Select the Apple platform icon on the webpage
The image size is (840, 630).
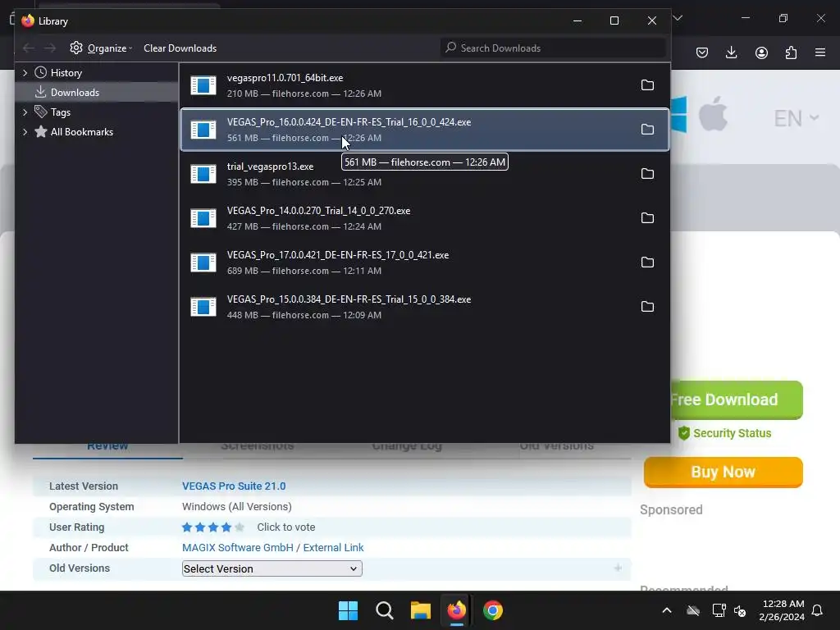coord(713,114)
